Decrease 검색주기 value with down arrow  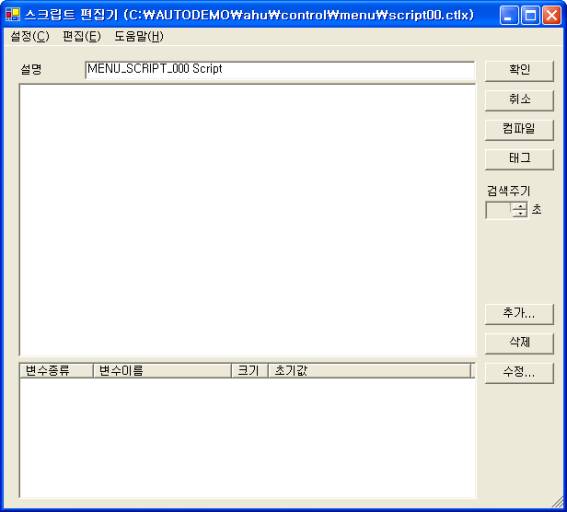(x=520, y=214)
